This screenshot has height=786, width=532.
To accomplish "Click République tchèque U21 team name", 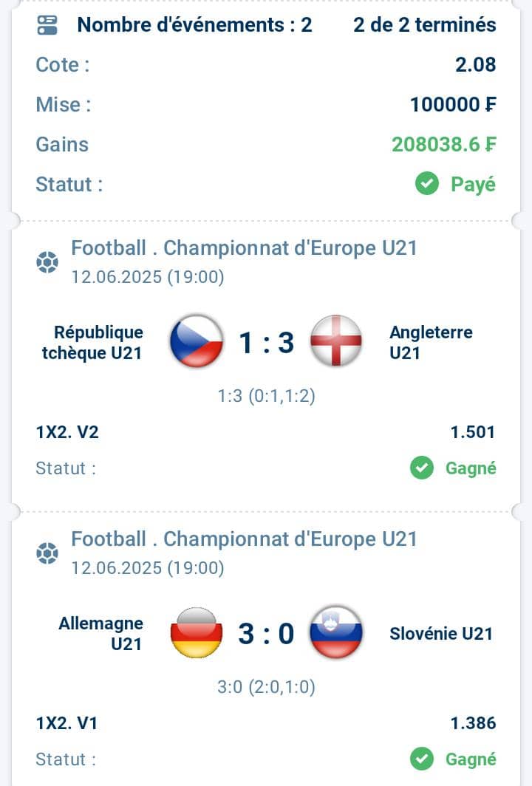I will tap(93, 342).
